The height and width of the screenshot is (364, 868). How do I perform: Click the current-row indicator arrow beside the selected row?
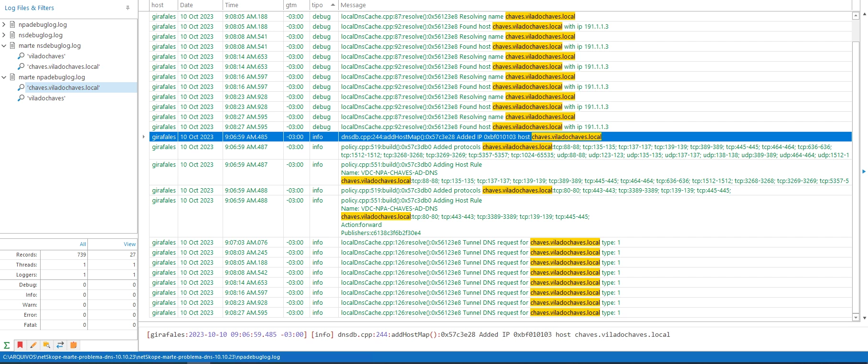[x=144, y=137]
